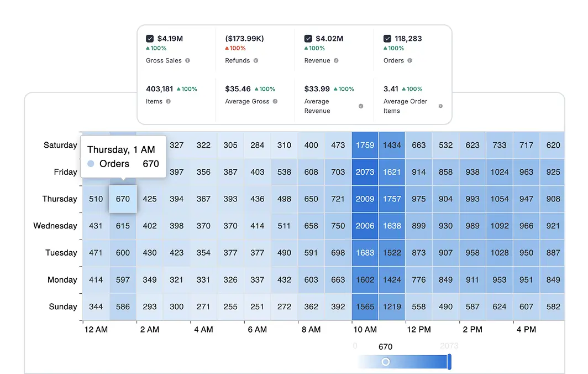This screenshot has height=374, width=588.
Task: Open the Orders info tooltip icon
Action: click(x=409, y=60)
